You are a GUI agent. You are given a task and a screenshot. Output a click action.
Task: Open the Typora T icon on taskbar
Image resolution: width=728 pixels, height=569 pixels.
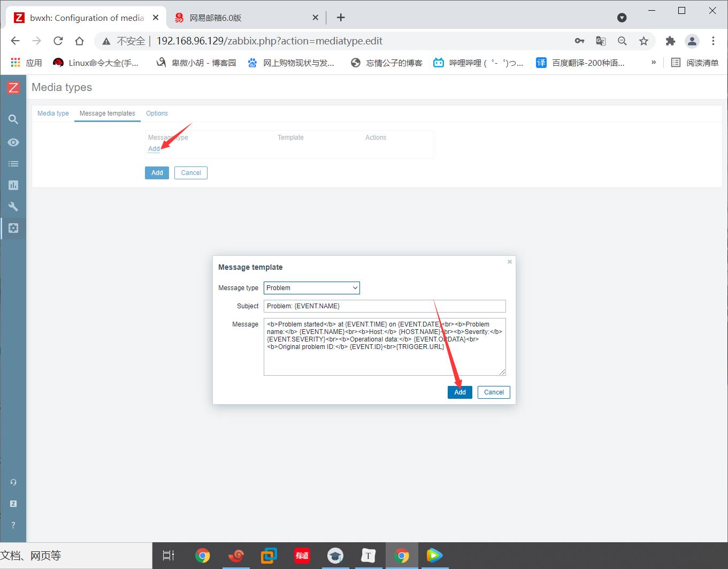tap(369, 556)
